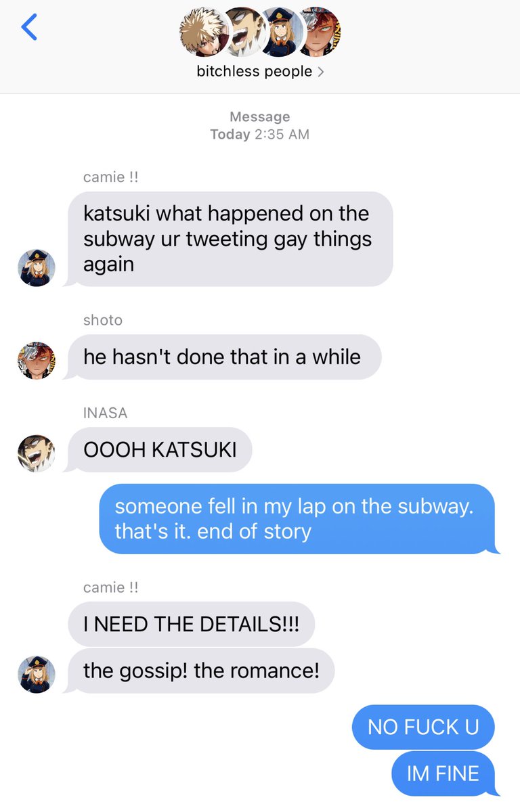Open shoto's avatar beside his message
The width and height of the screenshot is (520, 812).
pos(36,361)
